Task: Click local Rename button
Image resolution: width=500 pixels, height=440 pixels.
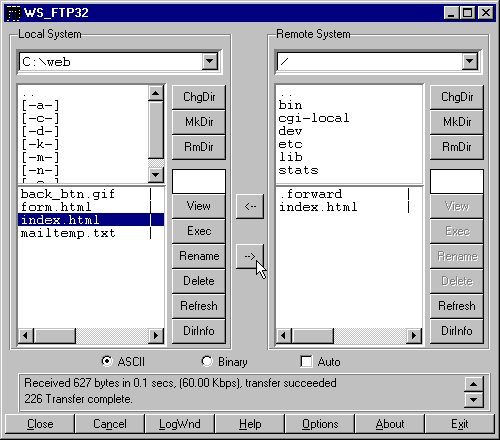Action: [199, 256]
